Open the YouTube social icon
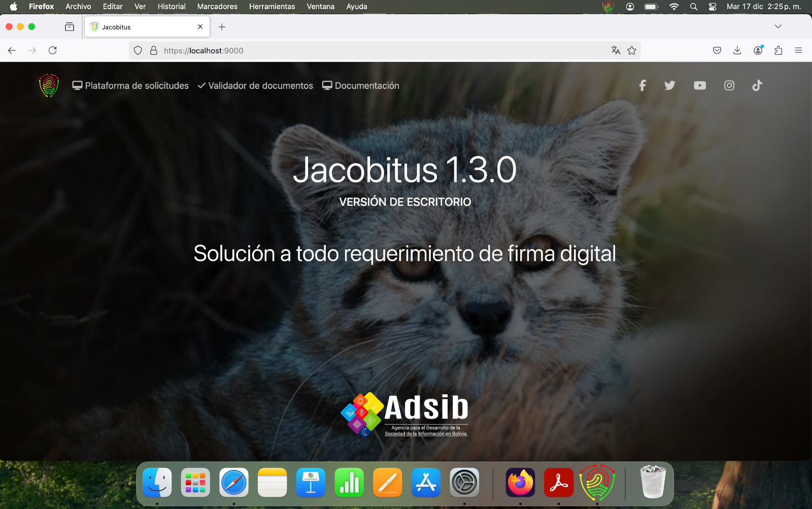This screenshot has height=509, width=812. click(699, 86)
